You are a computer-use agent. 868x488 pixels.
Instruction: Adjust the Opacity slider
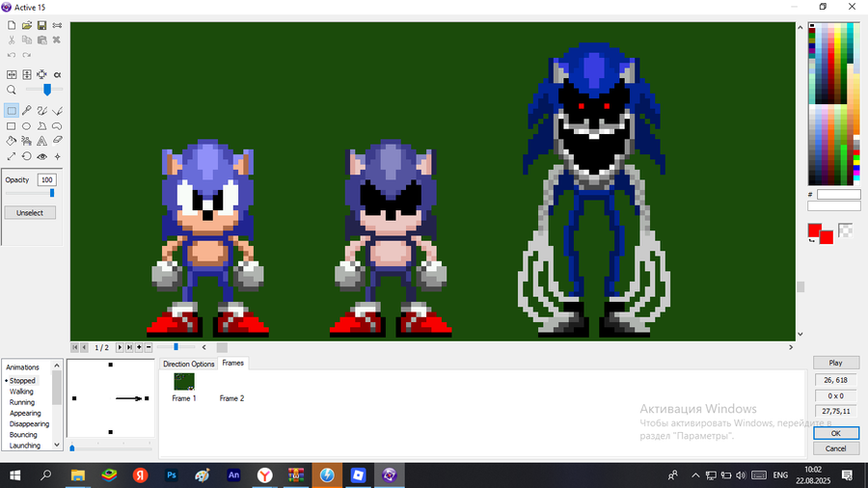click(x=52, y=193)
